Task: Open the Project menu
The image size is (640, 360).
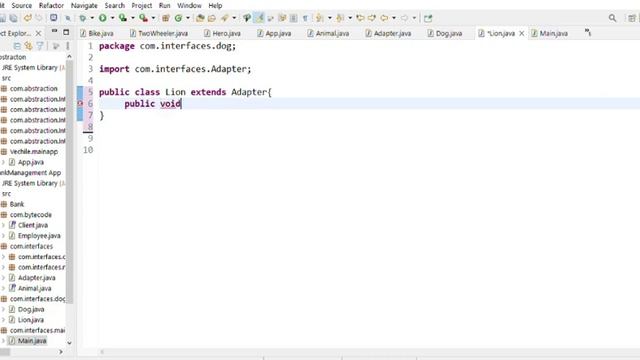Action: click(x=142, y=6)
